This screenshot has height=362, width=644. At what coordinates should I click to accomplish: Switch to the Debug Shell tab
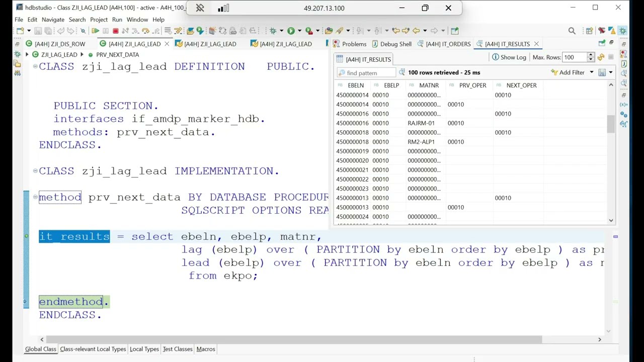391,44
